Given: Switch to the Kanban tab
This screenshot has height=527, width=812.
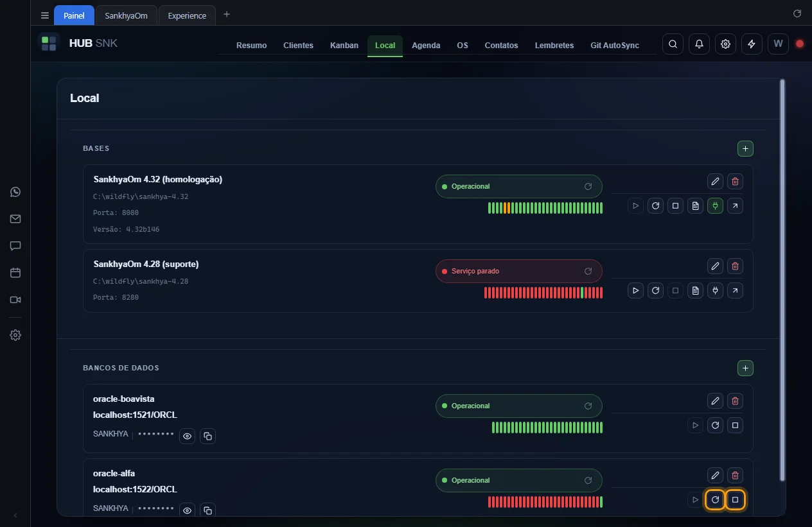Looking at the screenshot, I should coord(344,46).
